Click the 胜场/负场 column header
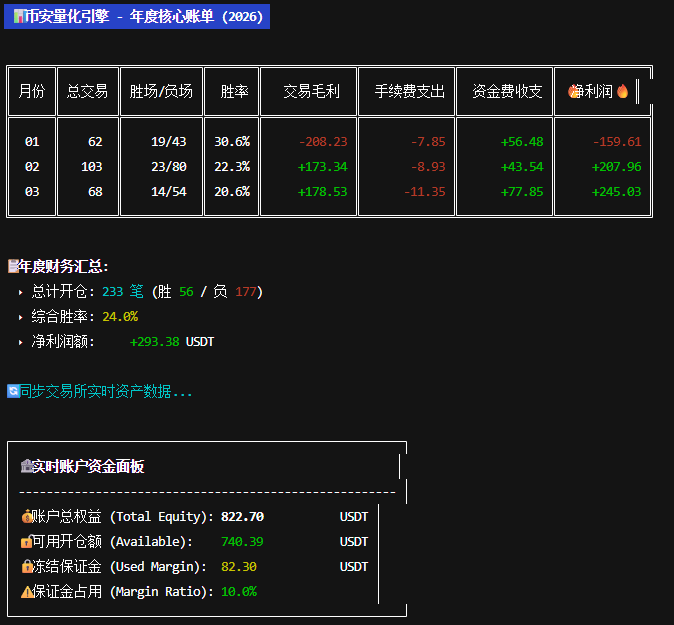Viewport: 674px width, 625px height. tap(161, 91)
